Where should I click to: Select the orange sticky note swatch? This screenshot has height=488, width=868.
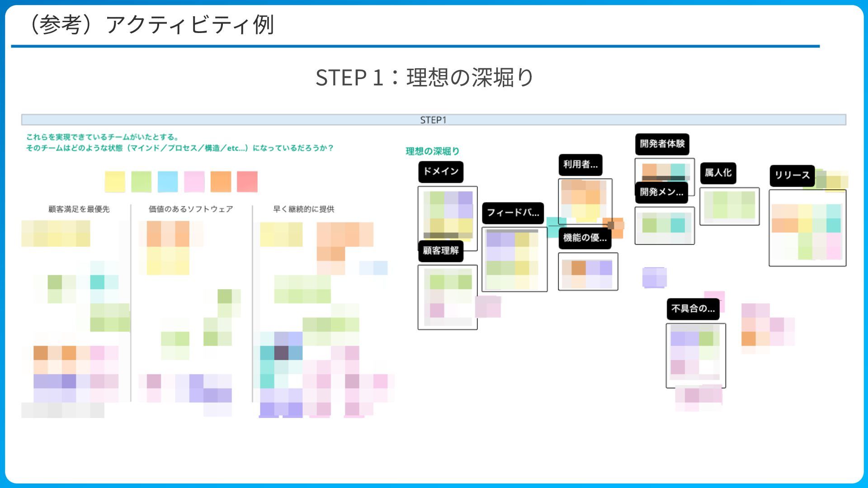tap(221, 182)
